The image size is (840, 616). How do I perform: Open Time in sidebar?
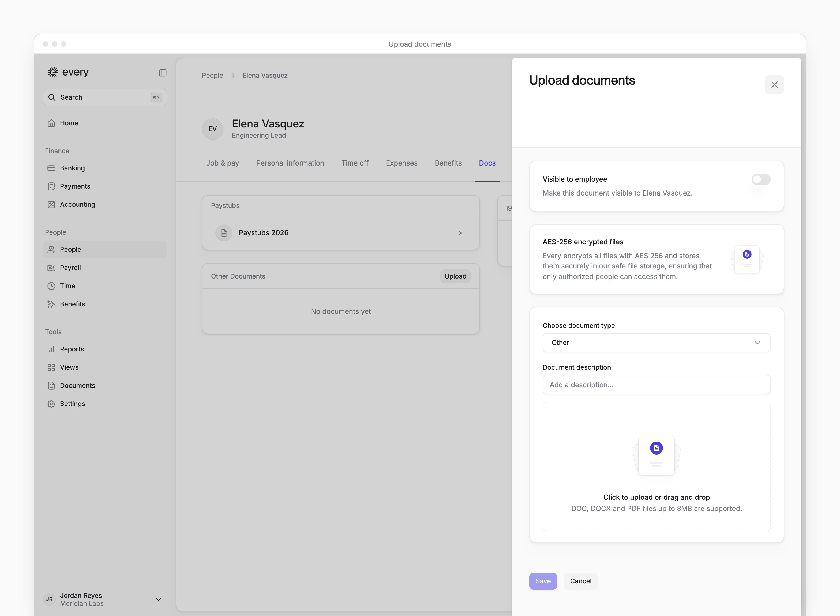tap(105, 286)
